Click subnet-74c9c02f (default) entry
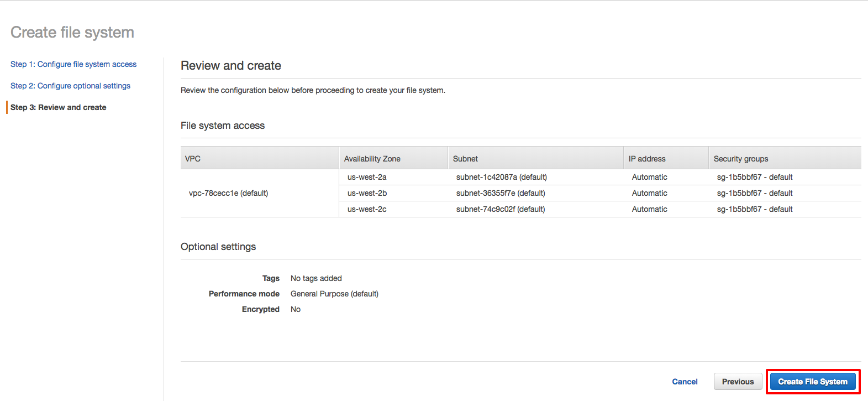This screenshot has width=868, height=401. tap(501, 209)
